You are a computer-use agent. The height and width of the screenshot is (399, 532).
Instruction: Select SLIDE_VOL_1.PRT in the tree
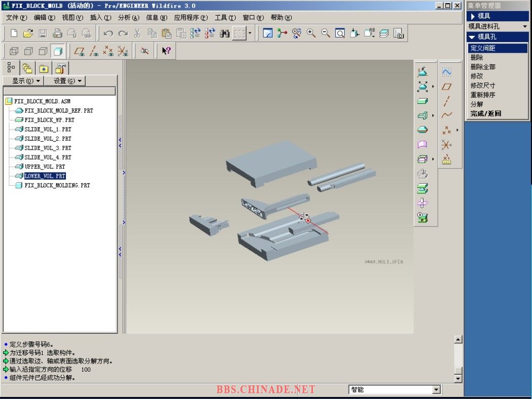tap(48, 129)
